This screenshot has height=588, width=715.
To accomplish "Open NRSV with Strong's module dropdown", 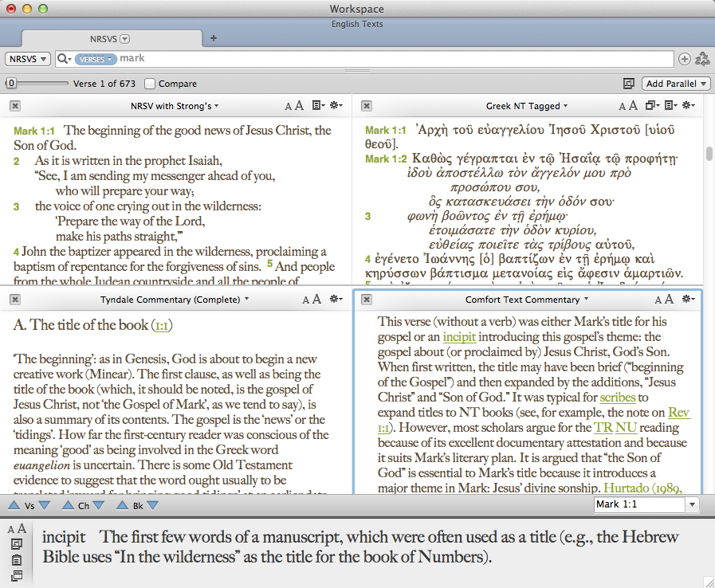I will (175, 106).
